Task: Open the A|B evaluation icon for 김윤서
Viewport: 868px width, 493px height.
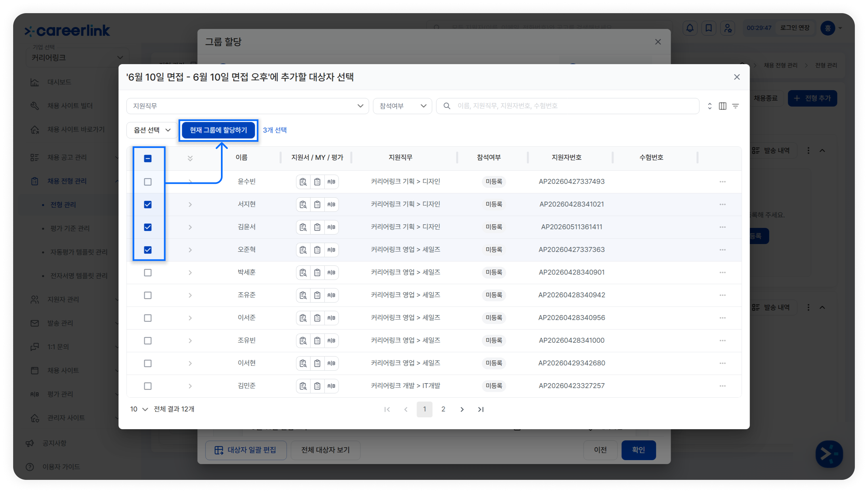Action: [331, 227]
